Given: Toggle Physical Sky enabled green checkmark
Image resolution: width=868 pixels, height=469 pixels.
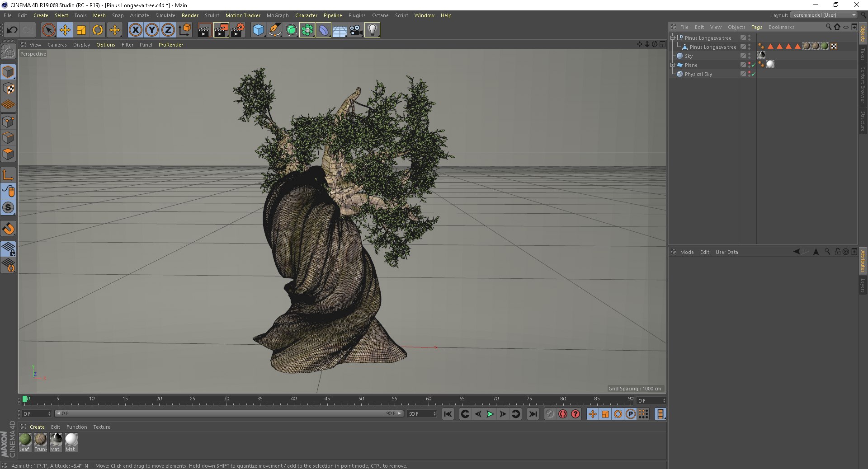Looking at the screenshot, I should point(754,74).
